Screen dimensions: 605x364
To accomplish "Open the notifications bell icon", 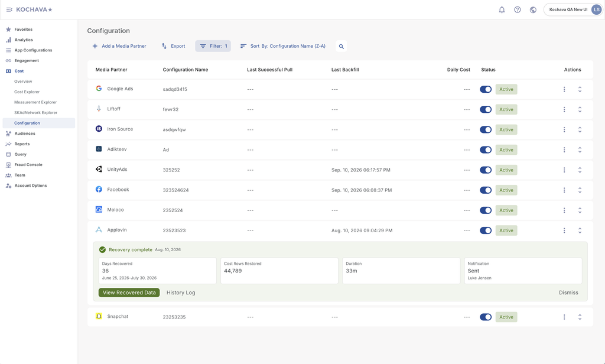I will pyautogui.click(x=502, y=9).
